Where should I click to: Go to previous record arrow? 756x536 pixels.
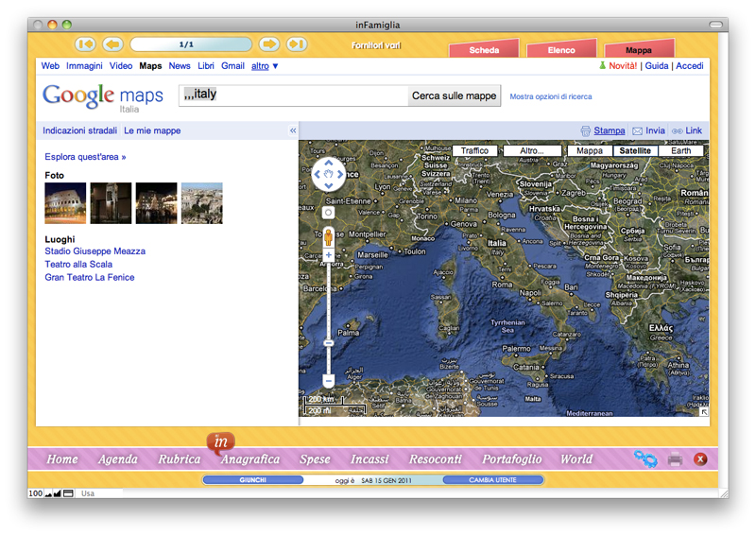[112, 44]
